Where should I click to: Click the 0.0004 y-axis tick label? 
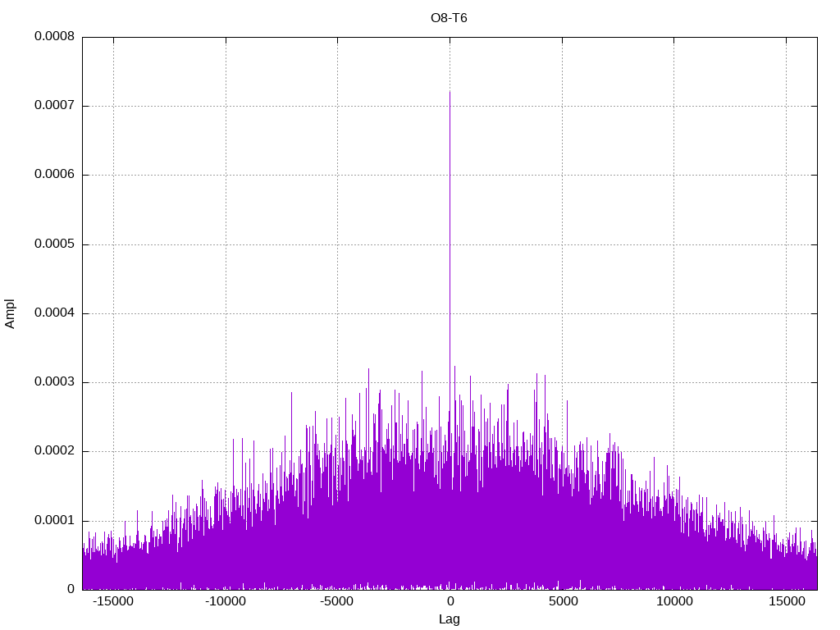point(54,313)
